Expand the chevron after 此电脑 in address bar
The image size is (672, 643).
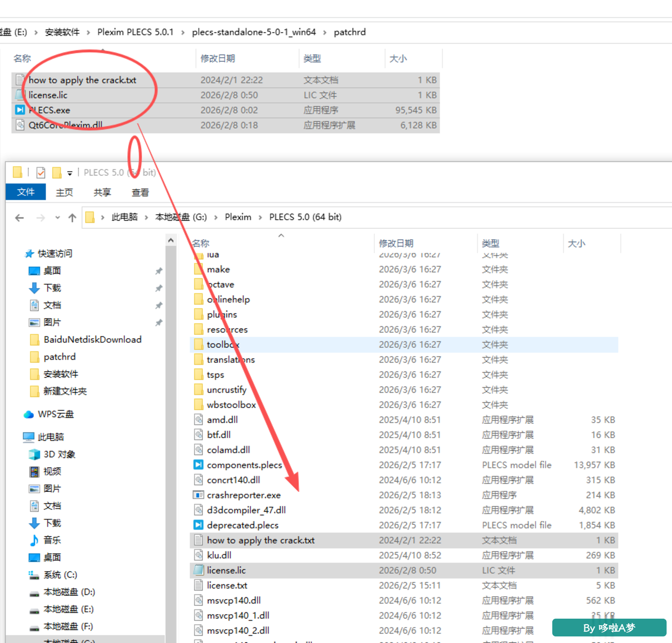(146, 218)
